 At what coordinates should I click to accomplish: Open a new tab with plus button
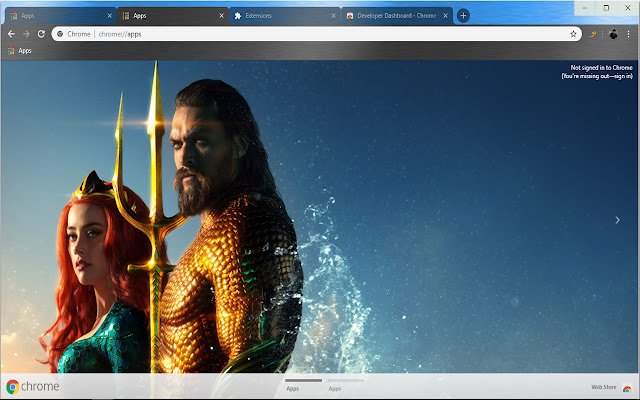click(x=463, y=16)
